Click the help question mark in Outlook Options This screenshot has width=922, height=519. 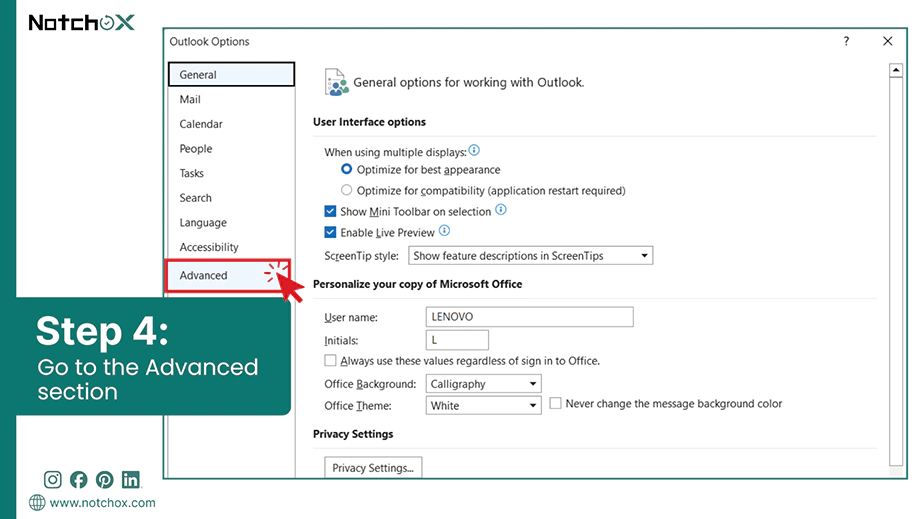tap(846, 41)
